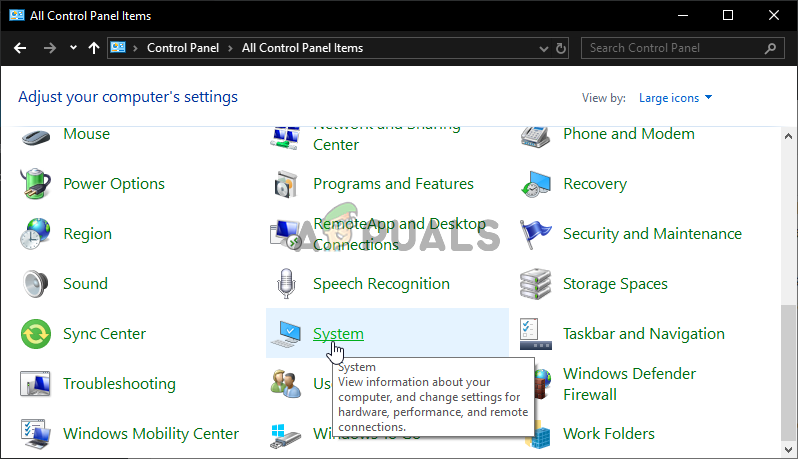
Task: Click 'Control Panel' in the breadcrumb path
Action: (x=181, y=48)
